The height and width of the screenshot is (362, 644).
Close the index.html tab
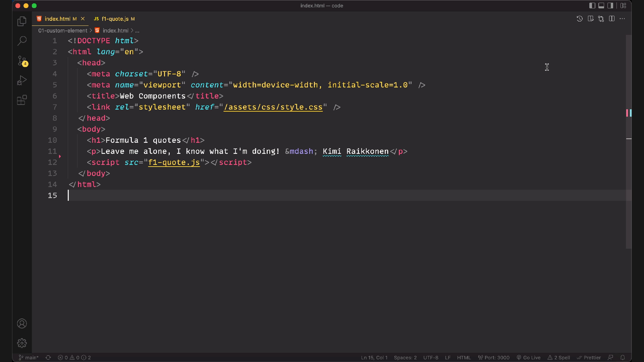[83, 19]
